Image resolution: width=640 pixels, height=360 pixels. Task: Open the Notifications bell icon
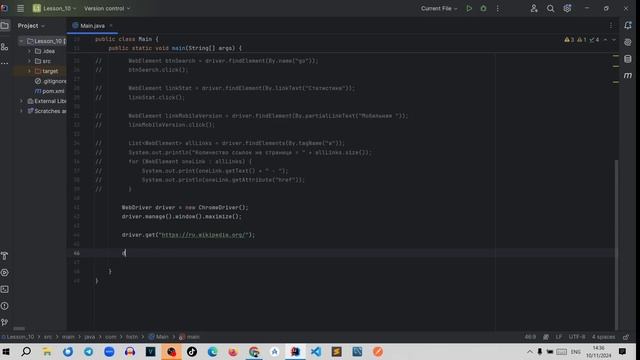click(x=628, y=26)
